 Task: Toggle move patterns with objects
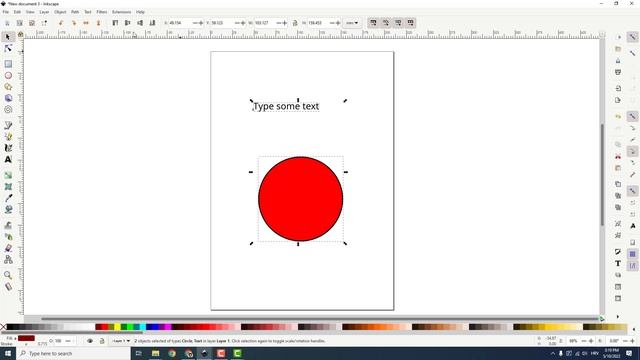(x=411, y=23)
